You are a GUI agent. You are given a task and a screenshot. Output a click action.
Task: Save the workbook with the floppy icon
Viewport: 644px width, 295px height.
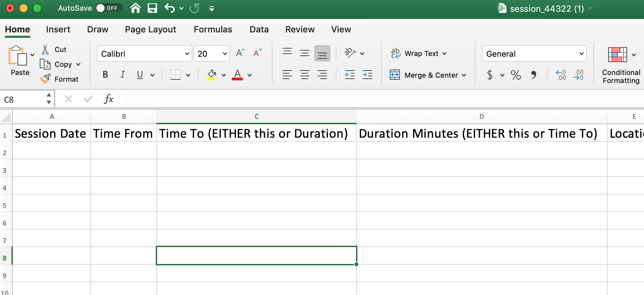[x=152, y=8]
